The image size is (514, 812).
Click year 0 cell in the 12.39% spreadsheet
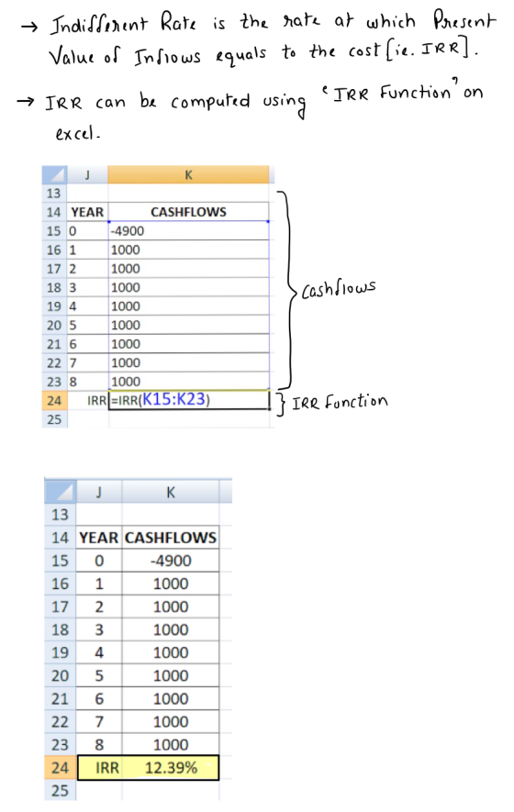[x=99, y=561]
